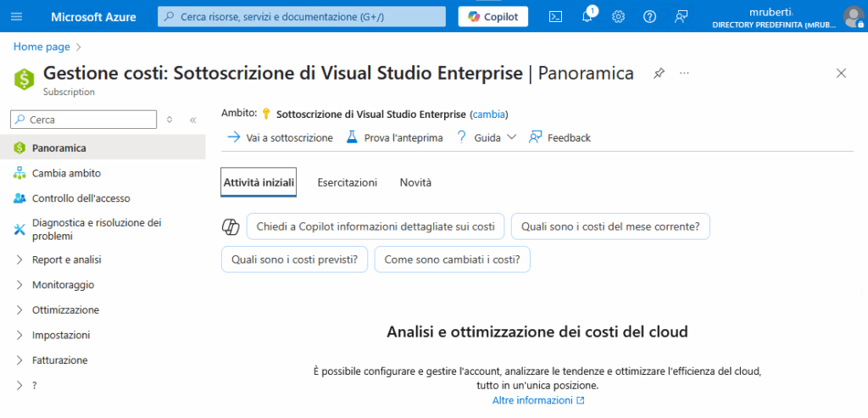Pin the Panoramica page to dashboard
The width and height of the screenshot is (868, 418).
[658, 73]
